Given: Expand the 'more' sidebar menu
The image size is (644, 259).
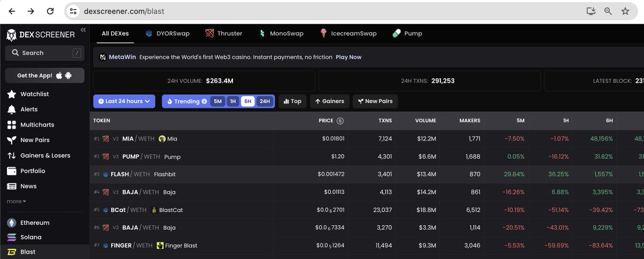Looking at the screenshot, I should tap(16, 202).
